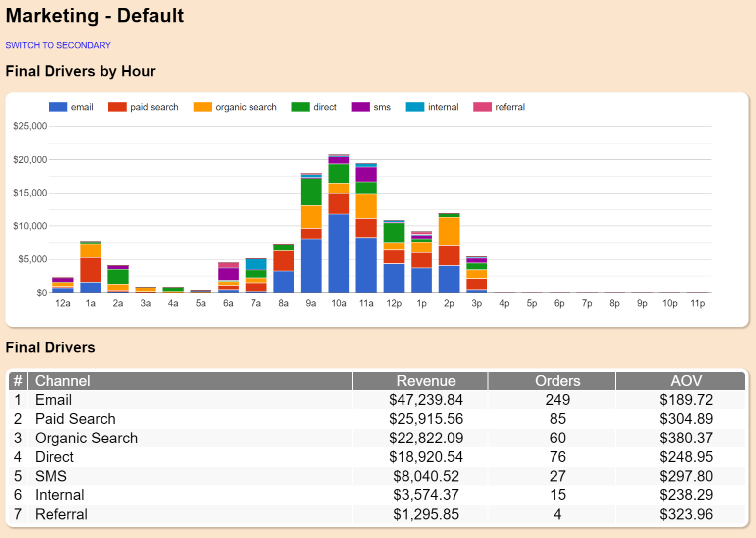Click the 'Marketing - Default' page title
The width and height of the screenshot is (756, 538).
95,16
